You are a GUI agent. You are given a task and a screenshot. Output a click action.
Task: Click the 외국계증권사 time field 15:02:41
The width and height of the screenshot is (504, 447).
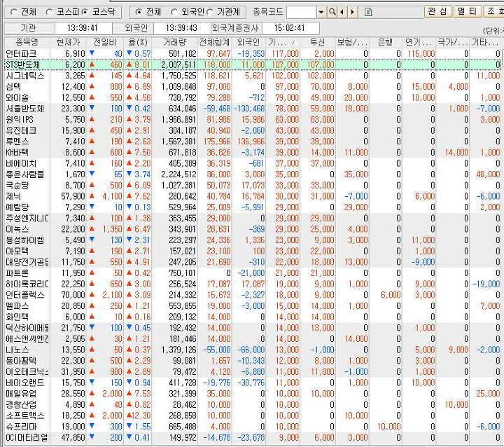290,28
